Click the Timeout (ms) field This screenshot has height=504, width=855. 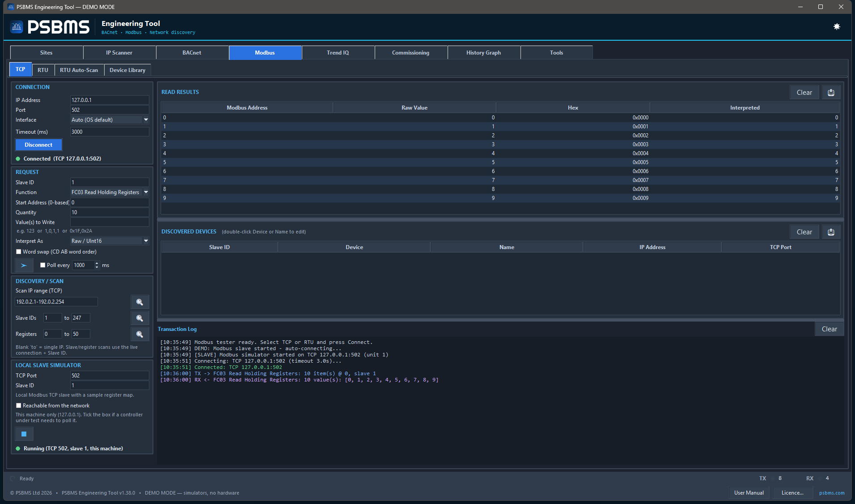coord(110,132)
